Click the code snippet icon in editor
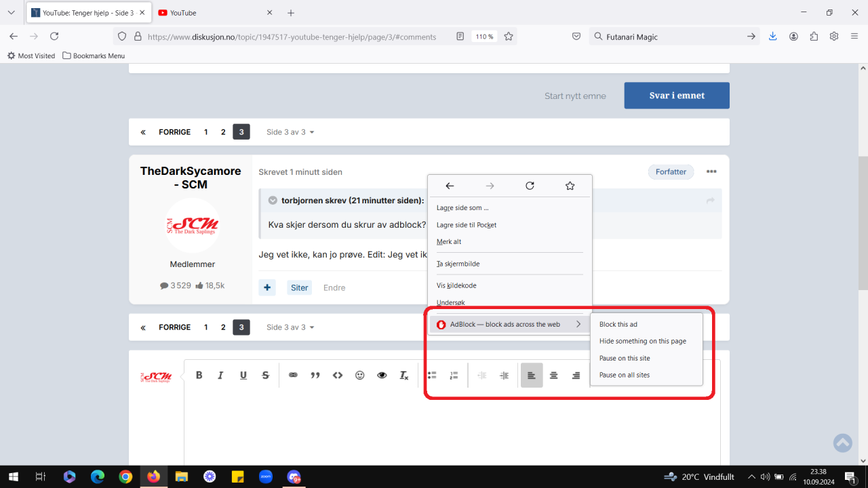This screenshot has height=488, width=868. click(338, 375)
